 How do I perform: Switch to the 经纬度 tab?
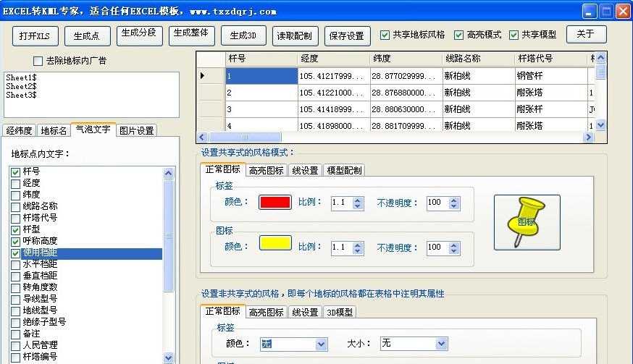(x=19, y=131)
